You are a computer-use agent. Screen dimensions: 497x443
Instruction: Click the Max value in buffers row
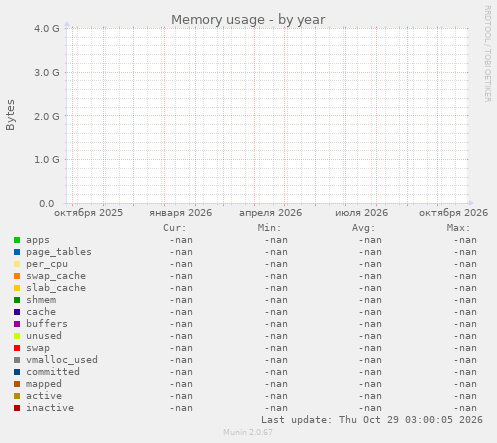coord(465,324)
